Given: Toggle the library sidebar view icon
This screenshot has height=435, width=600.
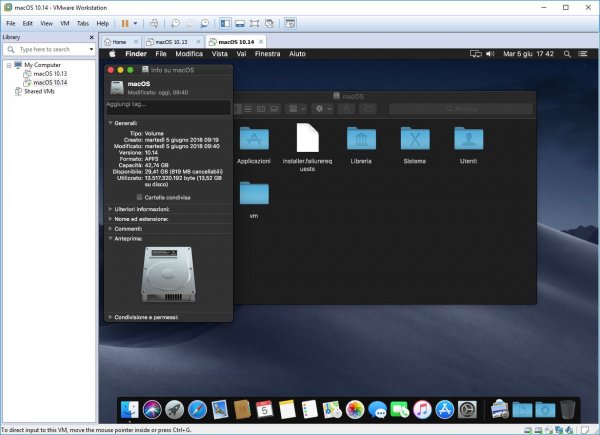Looking at the screenshot, I should [x=225, y=23].
